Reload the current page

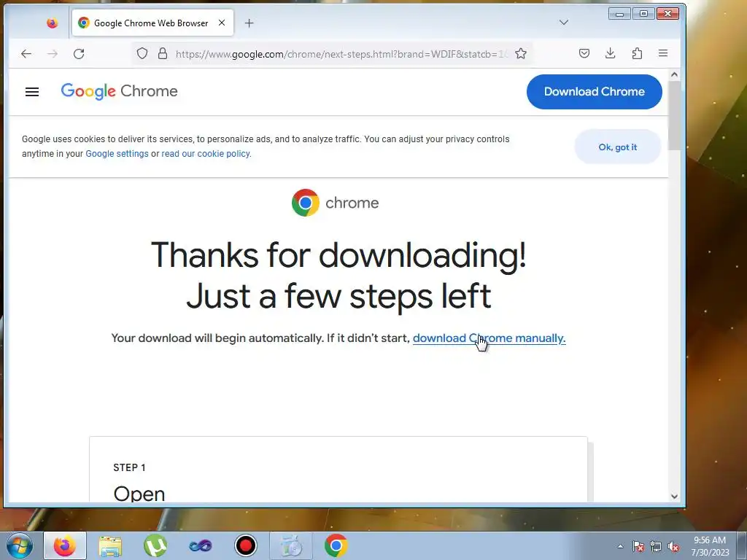79,54
